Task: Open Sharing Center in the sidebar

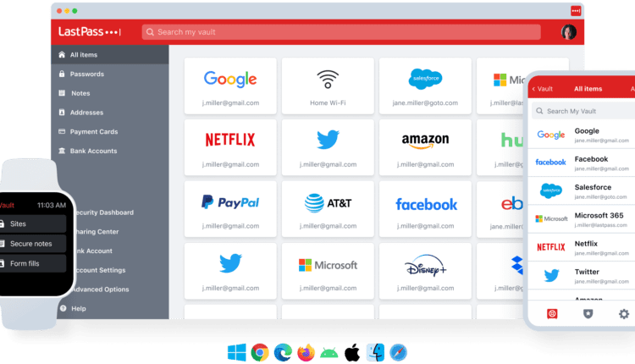Action: (97, 232)
